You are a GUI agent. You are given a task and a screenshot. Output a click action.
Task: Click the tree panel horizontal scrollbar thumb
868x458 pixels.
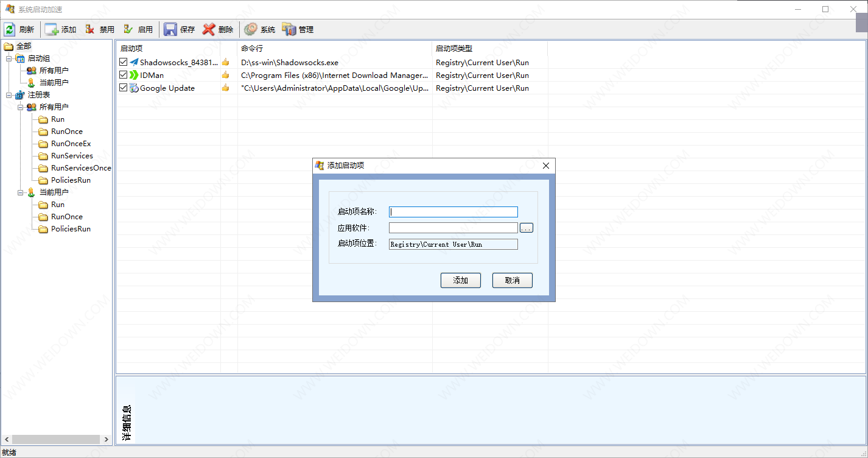(56, 439)
